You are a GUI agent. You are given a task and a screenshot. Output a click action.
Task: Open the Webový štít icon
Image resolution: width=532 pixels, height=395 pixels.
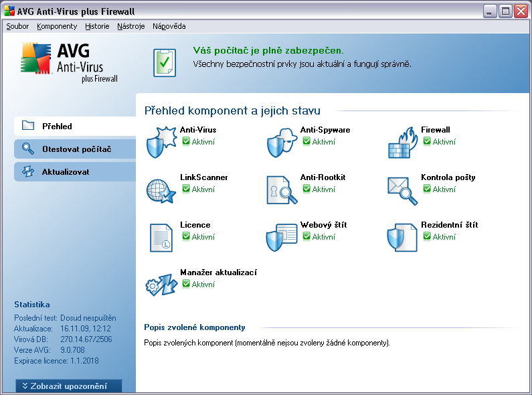[x=282, y=237]
